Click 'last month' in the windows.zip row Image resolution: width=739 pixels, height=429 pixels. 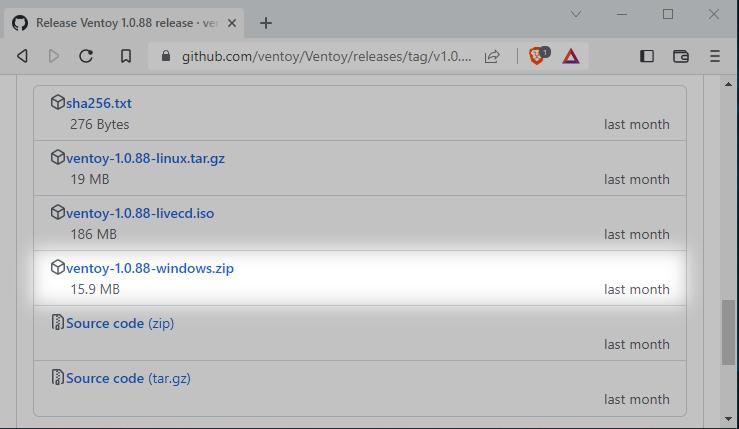click(637, 289)
